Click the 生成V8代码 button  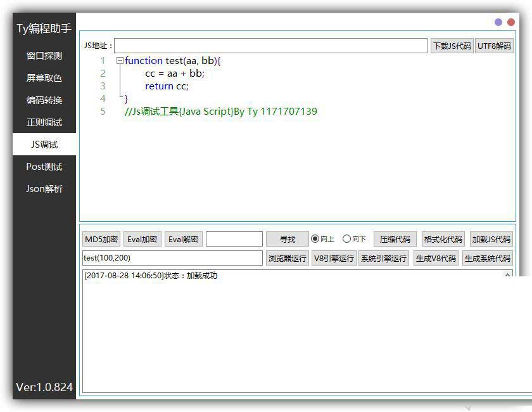click(436, 258)
